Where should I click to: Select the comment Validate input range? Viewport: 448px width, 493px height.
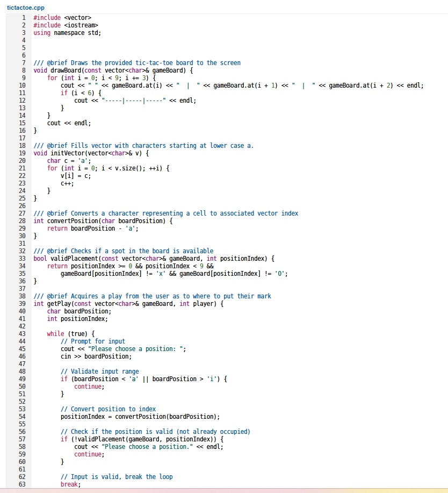pyautogui.click(x=103, y=371)
